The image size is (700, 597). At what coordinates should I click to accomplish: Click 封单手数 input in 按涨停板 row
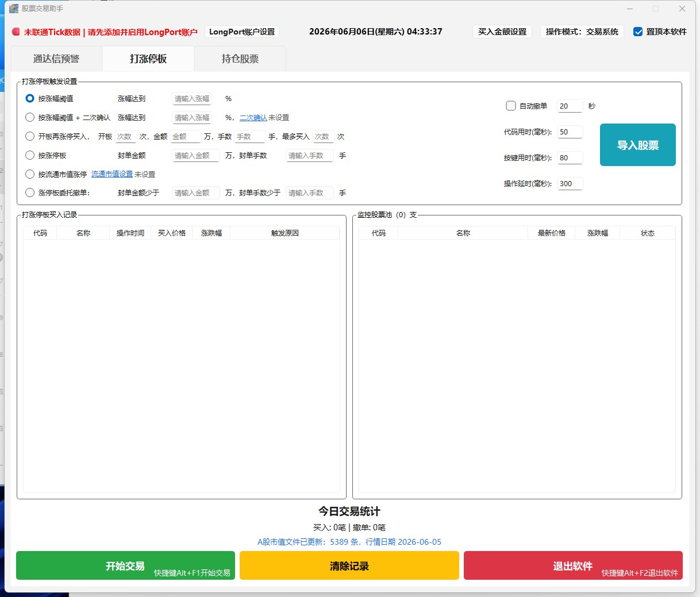(x=310, y=156)
